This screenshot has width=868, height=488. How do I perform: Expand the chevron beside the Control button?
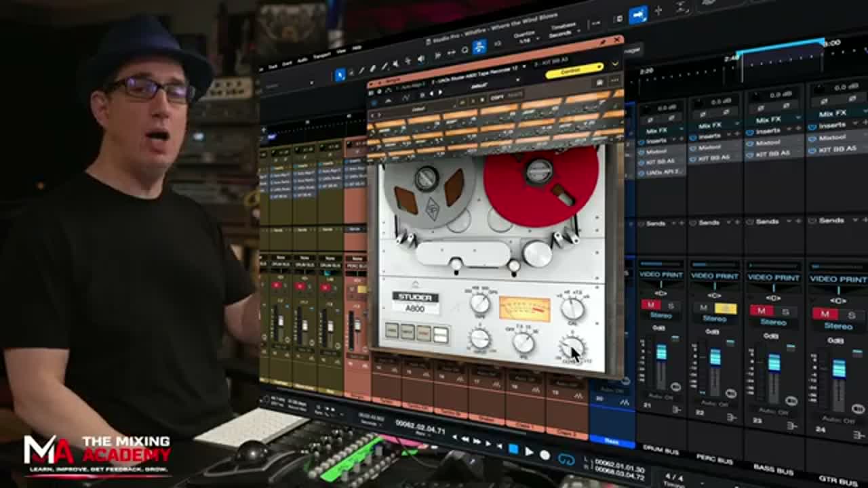pyautogui.click(x=614, y=64)
